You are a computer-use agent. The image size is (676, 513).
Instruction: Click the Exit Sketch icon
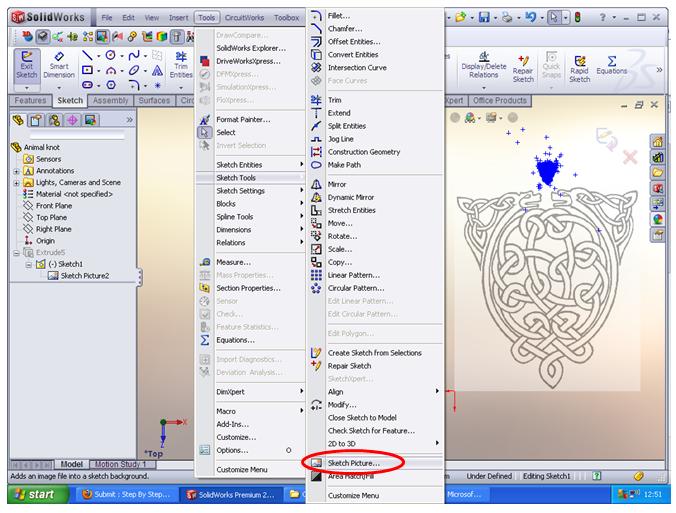(x=27, y=66)
